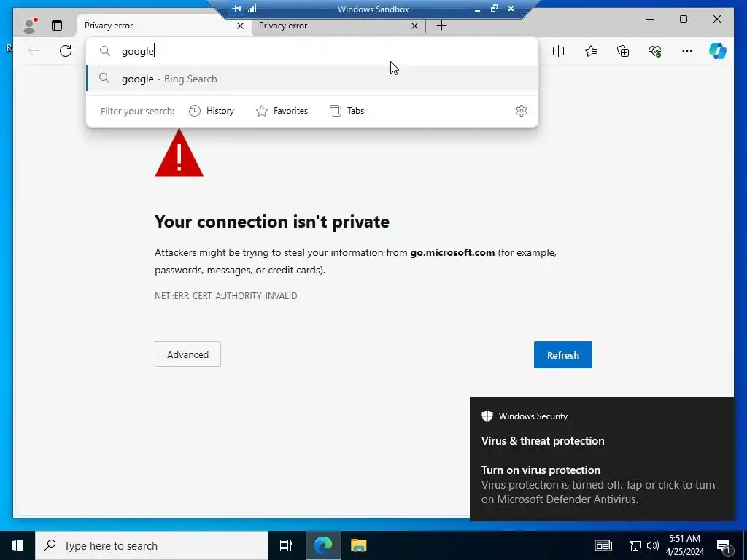This screenshot has width=747, height=560.
Task: Open the Windows Start menu
Action: pos(18,545)
